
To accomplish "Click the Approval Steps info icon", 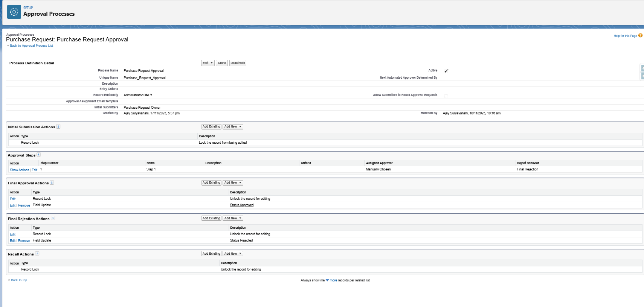I will coord(39,155).
